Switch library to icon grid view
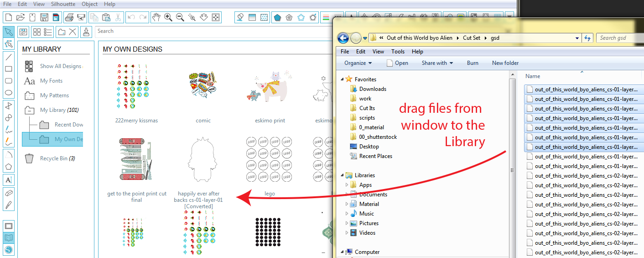Viewport: 644px width, 258px height. click(x=36, y=32)
